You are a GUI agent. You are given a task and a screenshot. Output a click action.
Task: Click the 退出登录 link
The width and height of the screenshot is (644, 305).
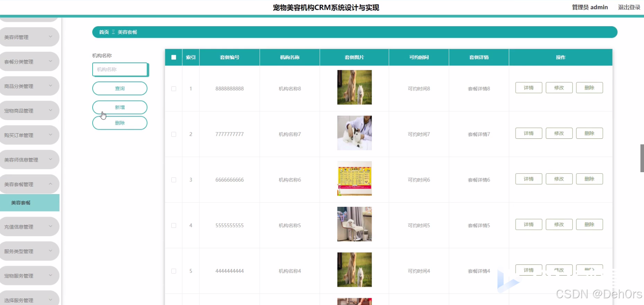pos(629,7)
